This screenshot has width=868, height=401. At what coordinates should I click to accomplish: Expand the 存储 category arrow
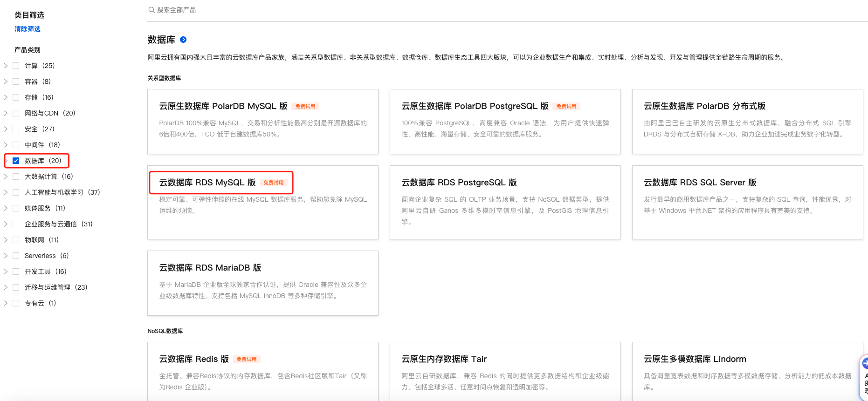click(6, 97)
